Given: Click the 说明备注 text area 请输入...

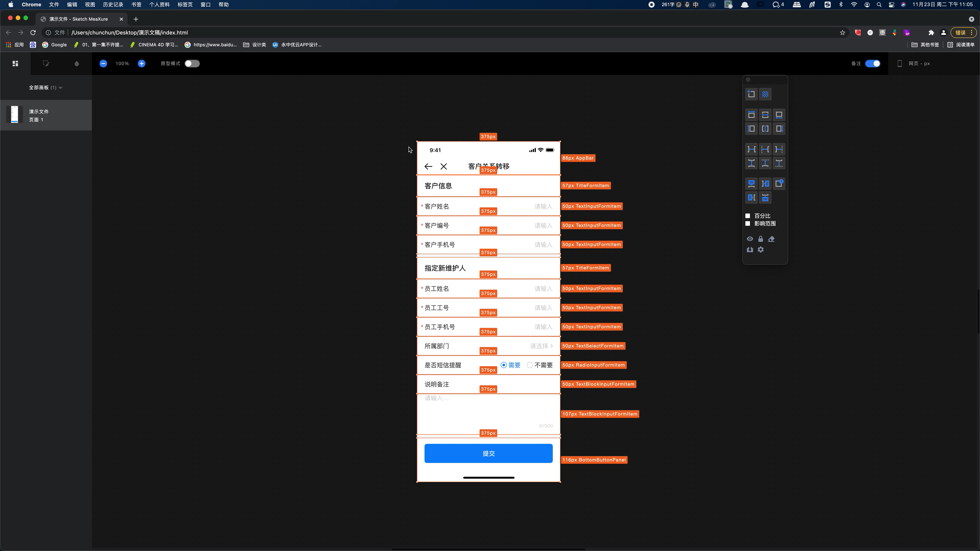Looking at the screenshot, I should click(x=489, y=414).
